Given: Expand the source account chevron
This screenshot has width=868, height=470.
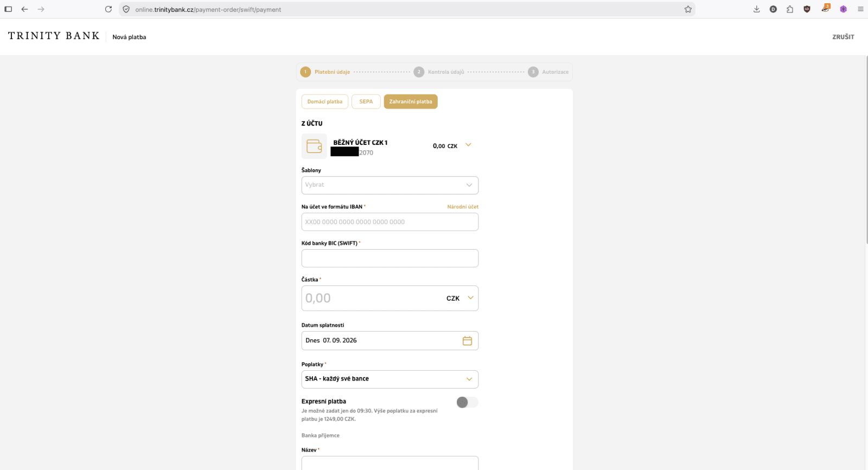Looking at the screenshot, I should click(468, 145).
